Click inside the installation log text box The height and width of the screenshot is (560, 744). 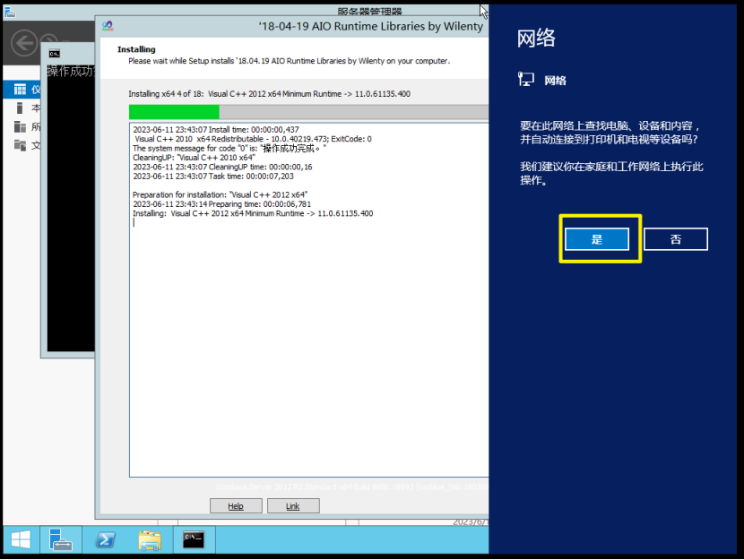309,299
